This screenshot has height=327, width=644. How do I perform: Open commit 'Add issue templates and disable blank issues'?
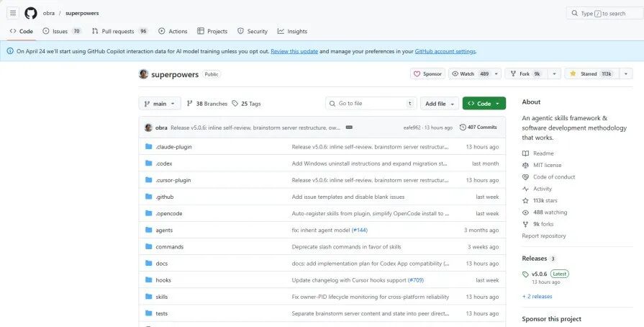[348, 197]
